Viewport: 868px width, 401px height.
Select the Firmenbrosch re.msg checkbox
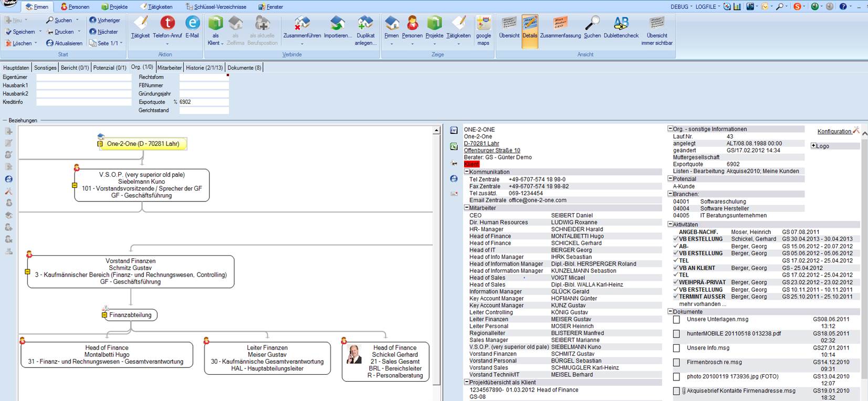point(676,363)
